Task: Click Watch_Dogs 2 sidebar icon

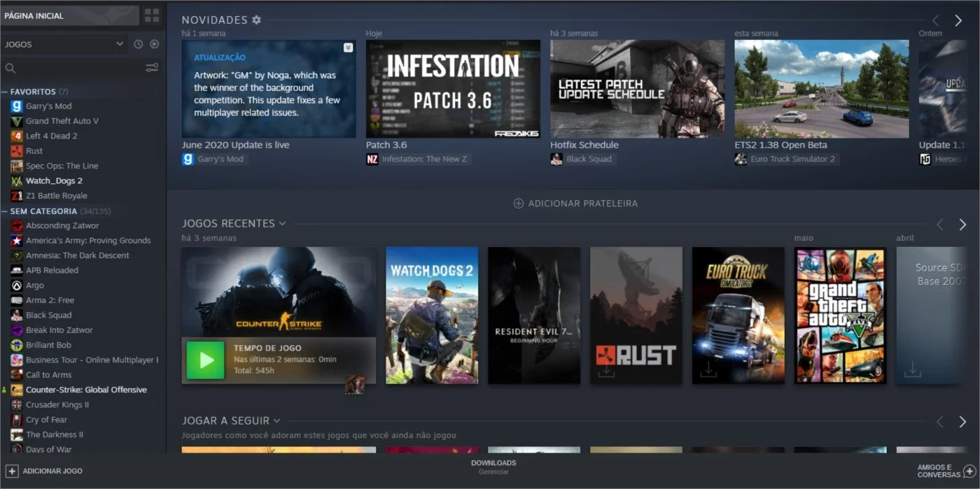Action: 16,180
